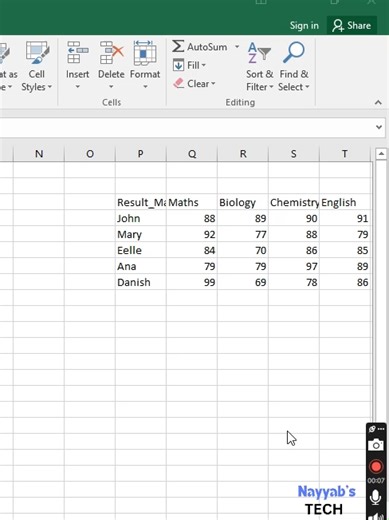This screenshot has height=520, width=389.
Task: Select John's Chemistry score 90
Action: [x=294, y=218]
